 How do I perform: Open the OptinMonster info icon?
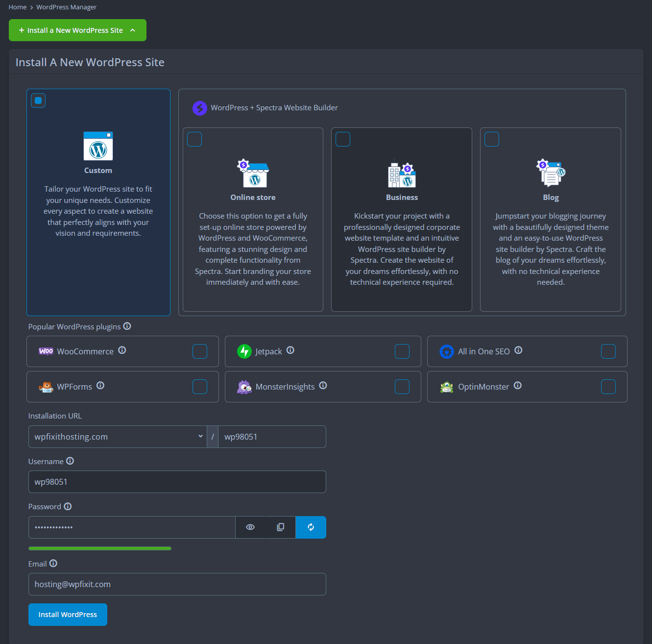(517, 385)
